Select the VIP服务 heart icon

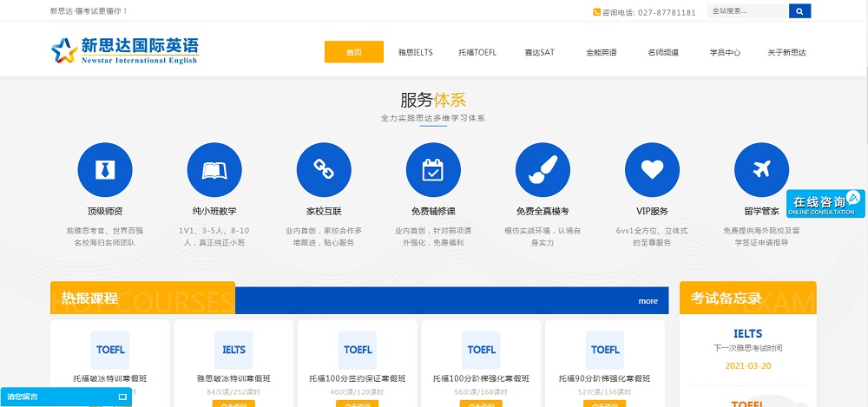pyautogui.click(x=652, y=169)
